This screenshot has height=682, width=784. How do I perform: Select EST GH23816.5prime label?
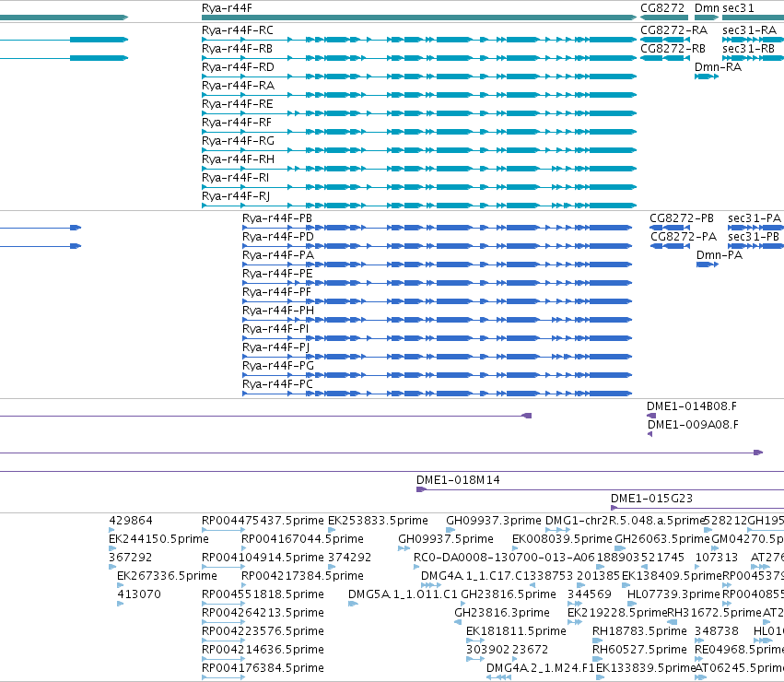[509, 595]
